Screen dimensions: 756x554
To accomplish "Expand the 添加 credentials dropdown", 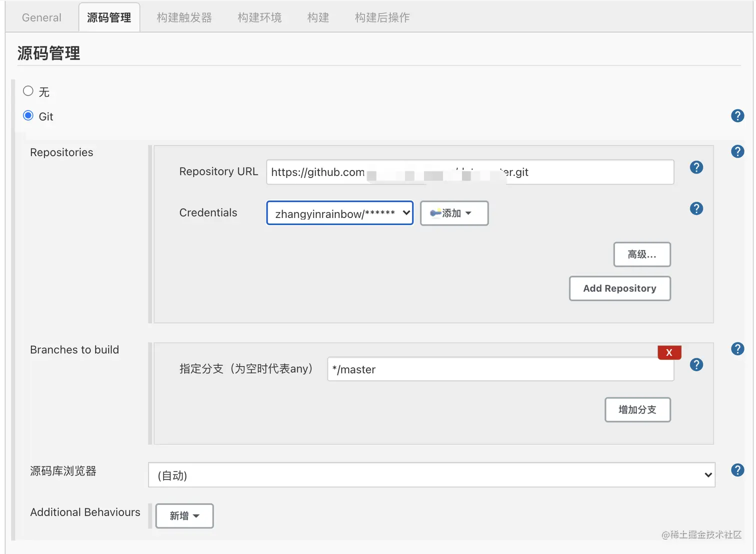I will click(454, 213).
